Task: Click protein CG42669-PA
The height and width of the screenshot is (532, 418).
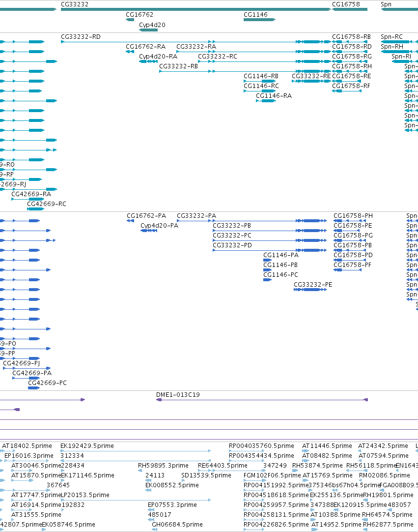Action: click(32, 373)
